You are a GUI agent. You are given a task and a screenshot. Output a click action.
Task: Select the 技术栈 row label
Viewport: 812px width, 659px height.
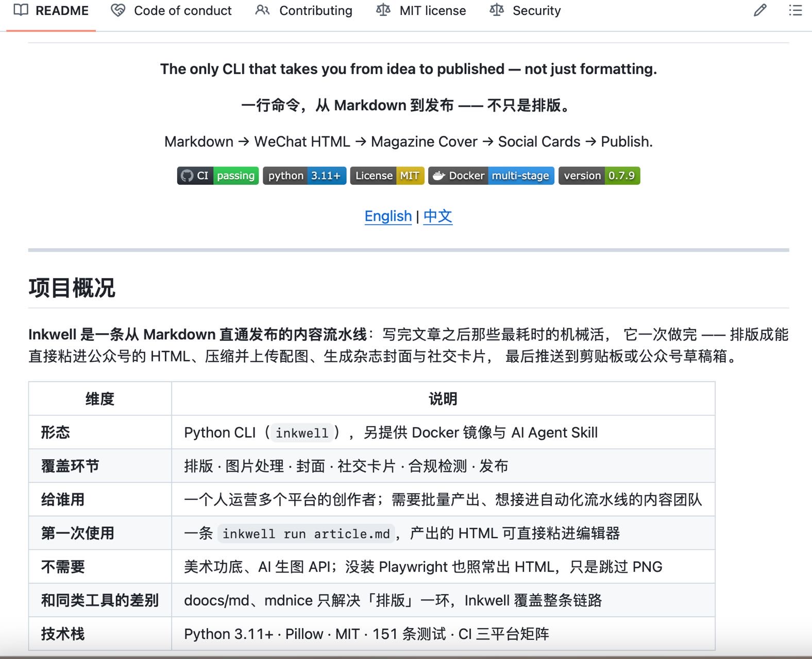point(63,634)
